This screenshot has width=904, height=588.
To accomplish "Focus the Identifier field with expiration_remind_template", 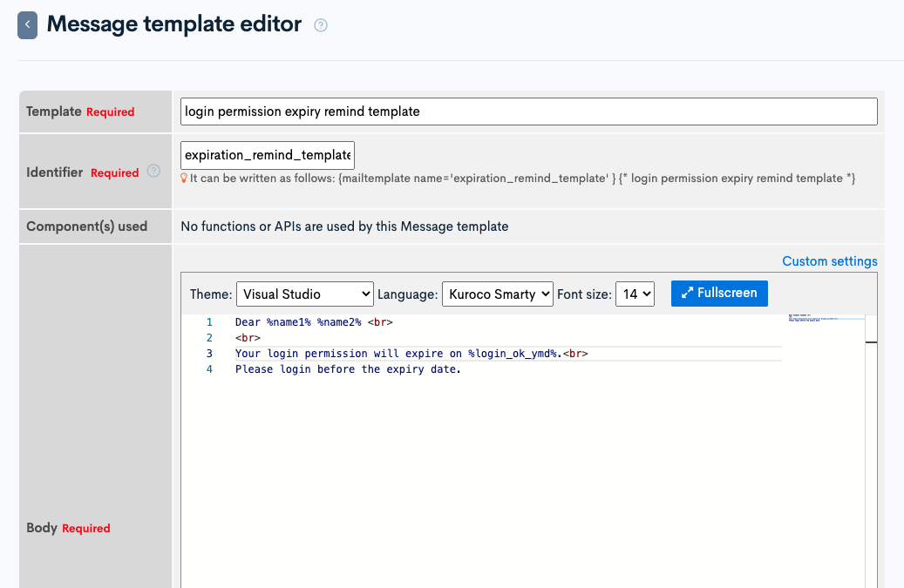I will coord(268,155).
